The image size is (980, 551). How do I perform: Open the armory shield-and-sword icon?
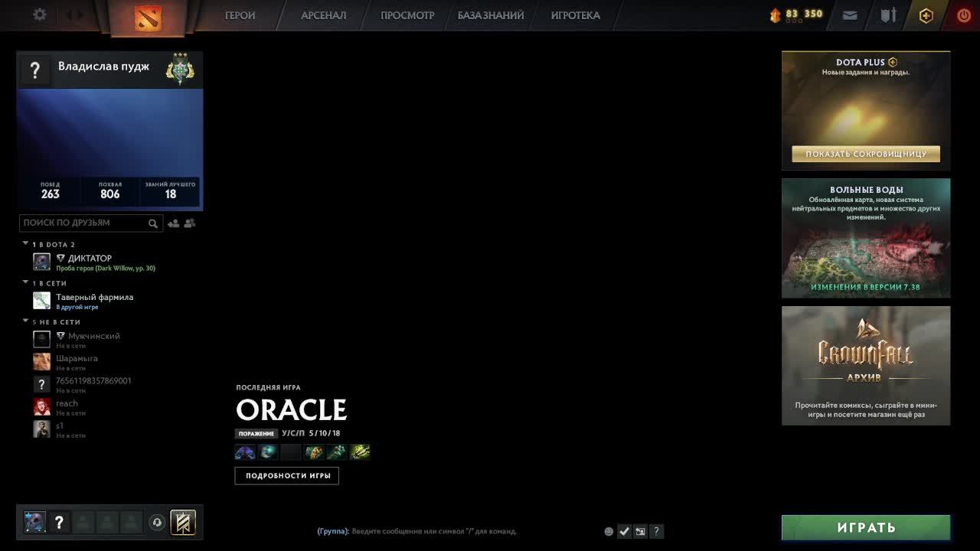click(888, 15)
